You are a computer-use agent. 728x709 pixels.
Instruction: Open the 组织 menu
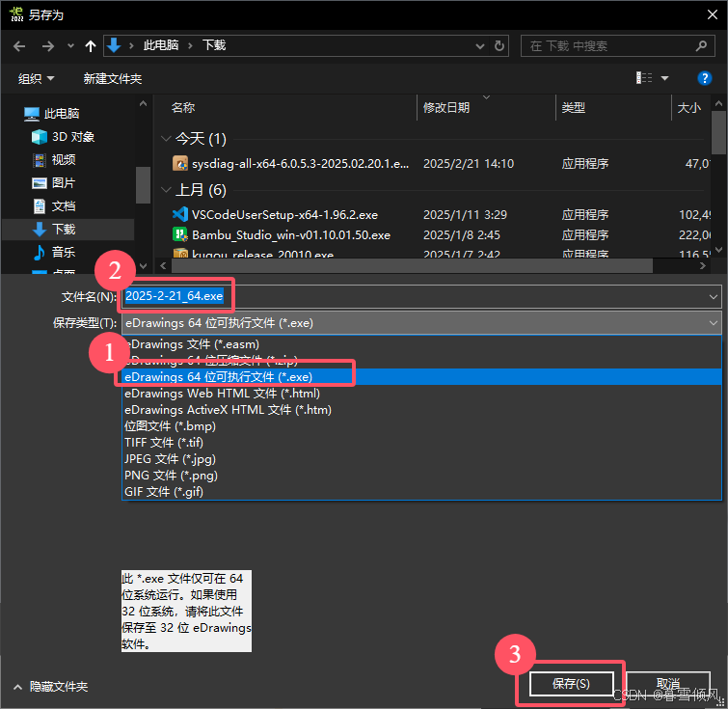[x=36, y=78]
